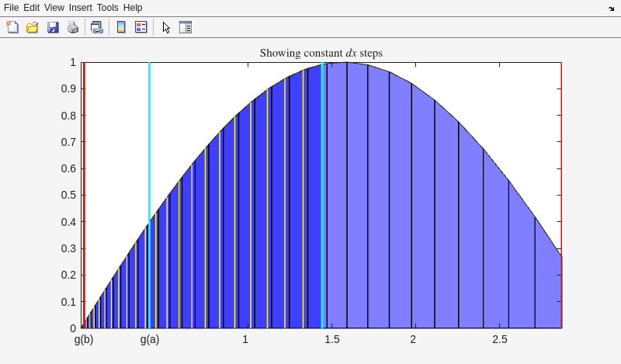
Task: Click the plot title 'Showing constant dx steps'
Action: (321, 54)
